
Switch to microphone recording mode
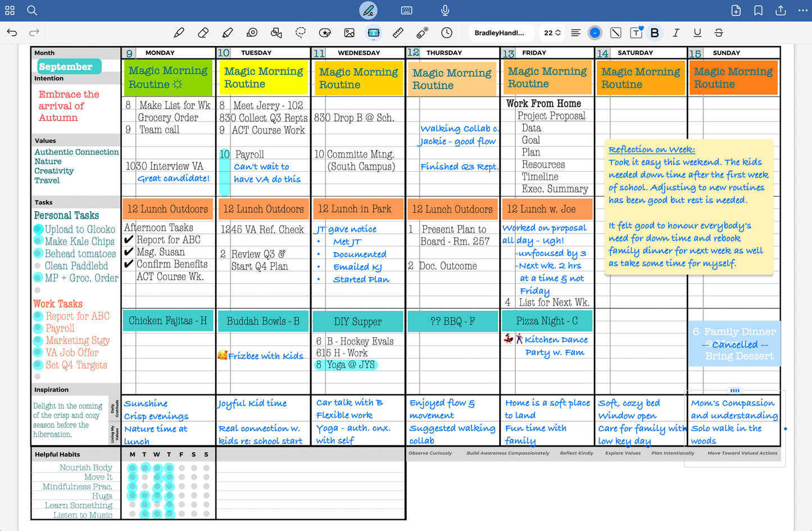[445, 11]
